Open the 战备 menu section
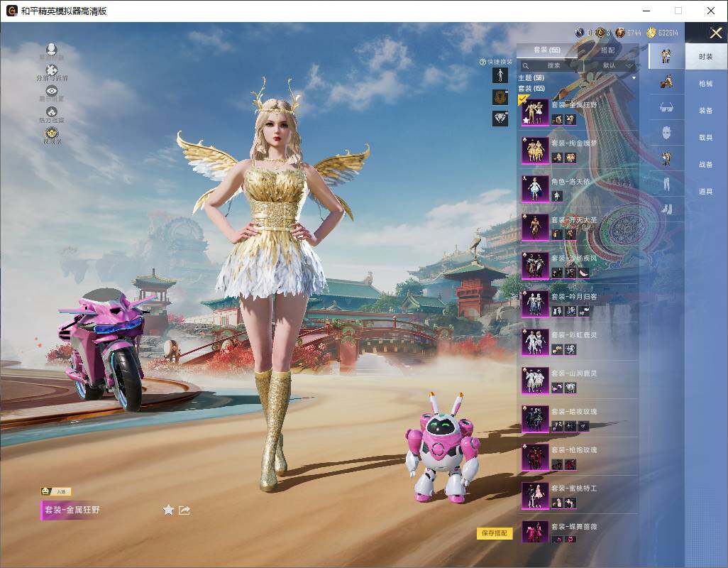728x568 pixels. pos(706,165)
